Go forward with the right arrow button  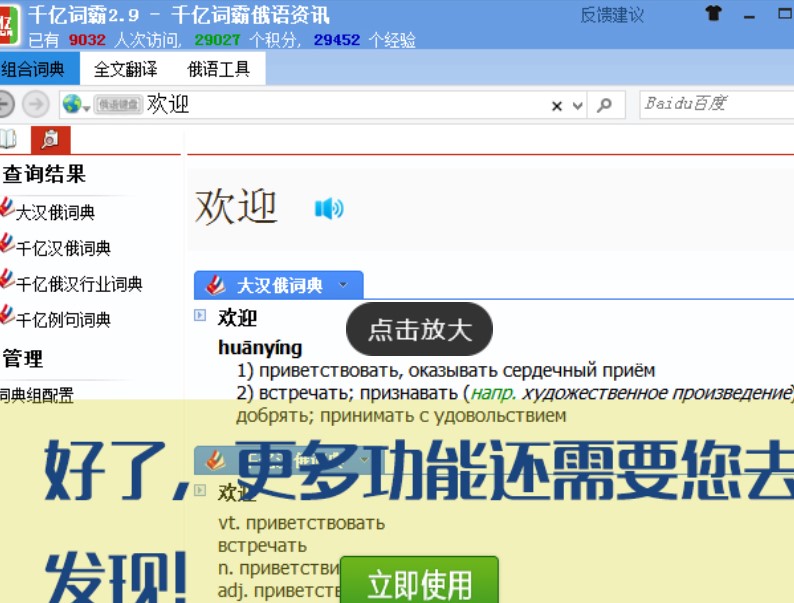(x=35, y=104)
